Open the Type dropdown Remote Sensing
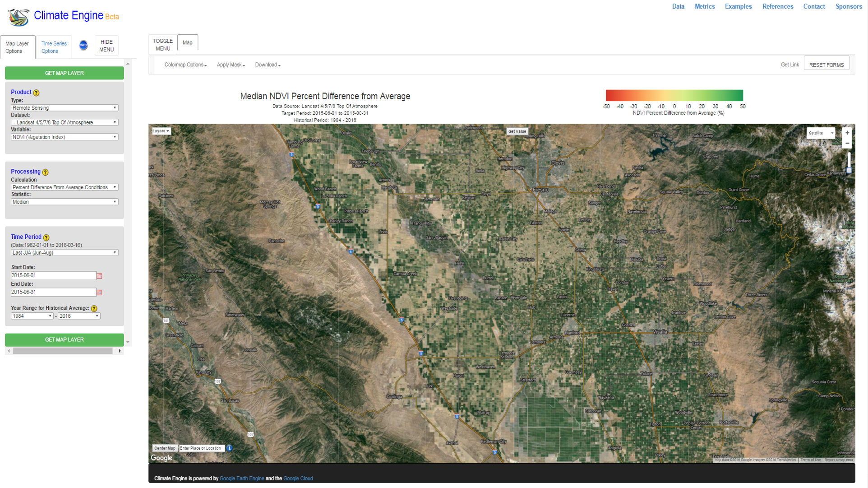 click(x=65, y=108)
